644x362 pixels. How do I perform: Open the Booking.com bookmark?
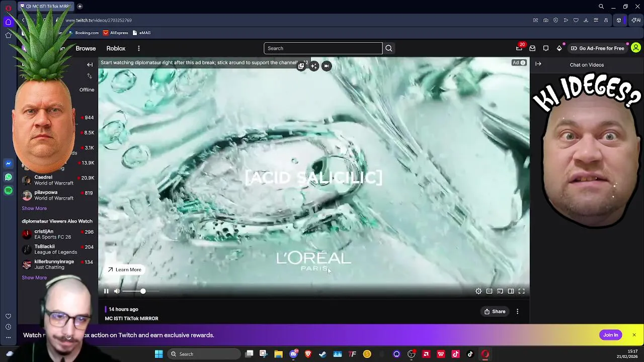pos(84,33)
